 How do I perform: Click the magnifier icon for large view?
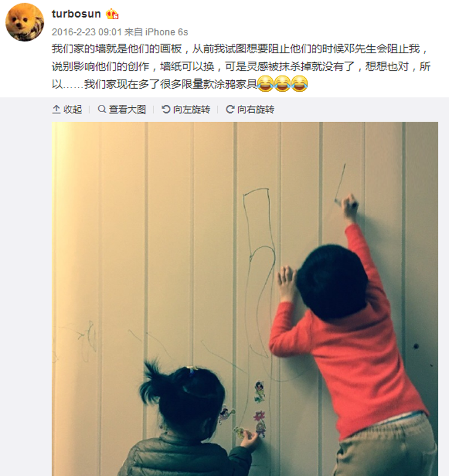(x=102, y=109)
